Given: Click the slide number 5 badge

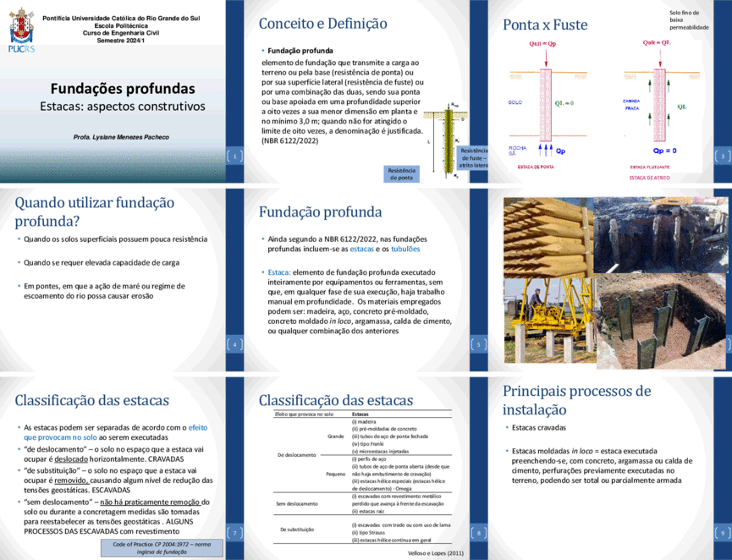Looking at the screenshot, I should pyautogui.click(x=478, y=344).
